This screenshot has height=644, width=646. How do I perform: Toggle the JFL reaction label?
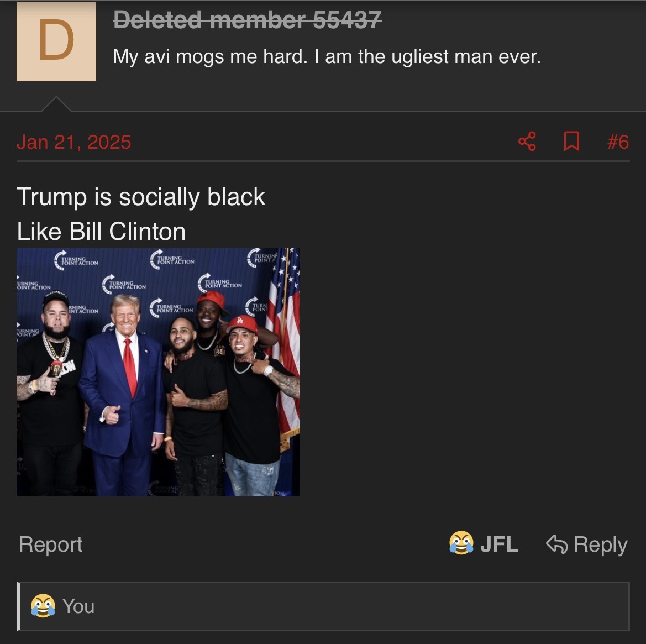click(x=499, y=544)
